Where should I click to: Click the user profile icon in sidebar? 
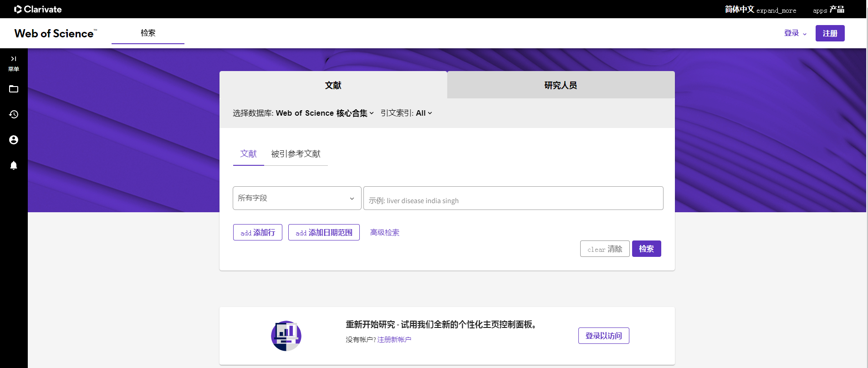pyautogui.click(x=14, y=140)
